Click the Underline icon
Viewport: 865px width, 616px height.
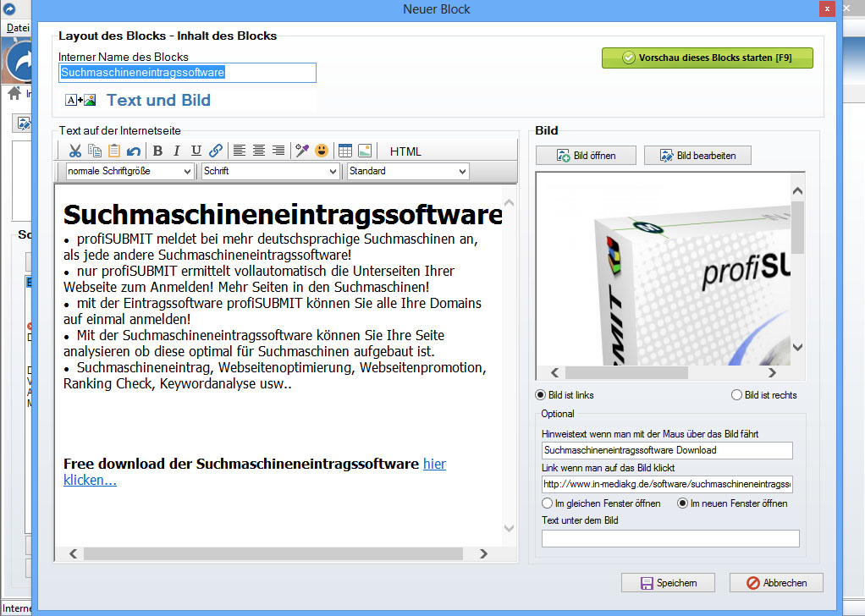point(196,151)
